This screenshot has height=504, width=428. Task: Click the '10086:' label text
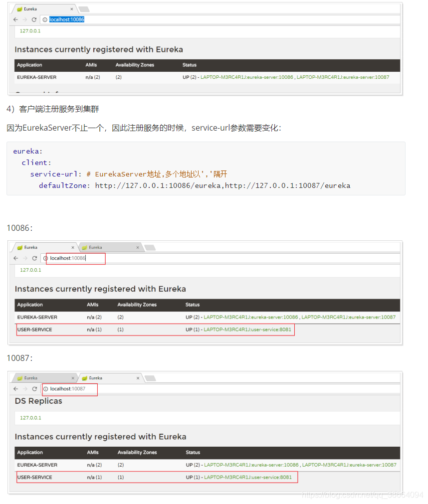point(19,228)
